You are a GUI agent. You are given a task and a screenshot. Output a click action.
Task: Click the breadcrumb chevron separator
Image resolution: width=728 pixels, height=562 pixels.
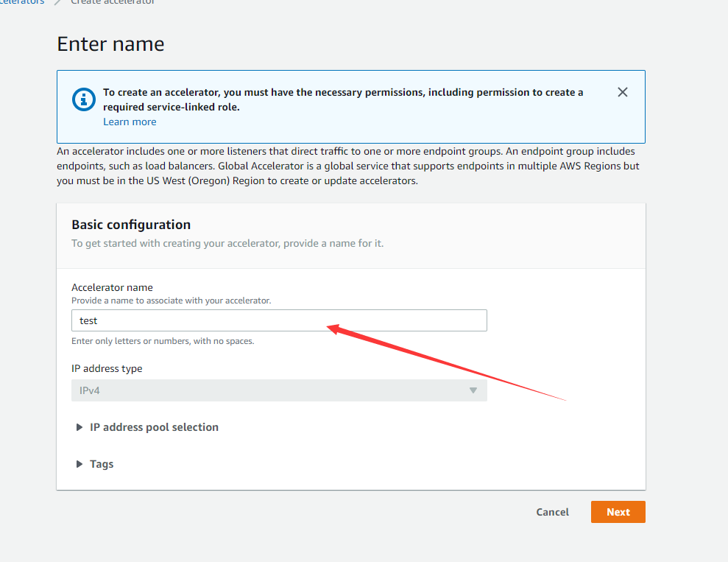[x=57, y=2]
